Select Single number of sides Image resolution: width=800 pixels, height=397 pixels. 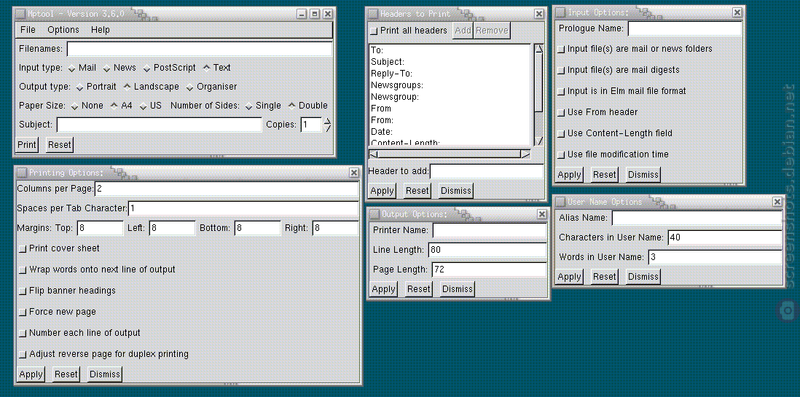[x=263, y=106]
